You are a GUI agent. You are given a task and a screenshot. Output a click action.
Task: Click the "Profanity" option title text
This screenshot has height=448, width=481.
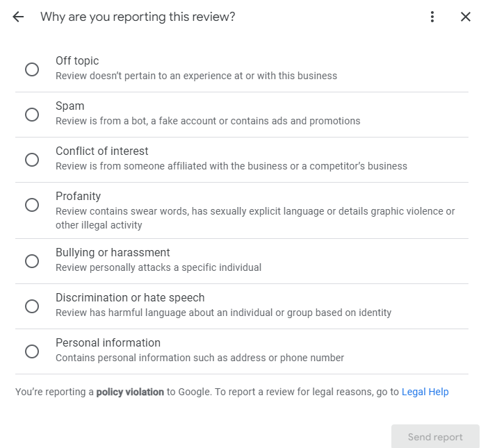tap(78, 197)
